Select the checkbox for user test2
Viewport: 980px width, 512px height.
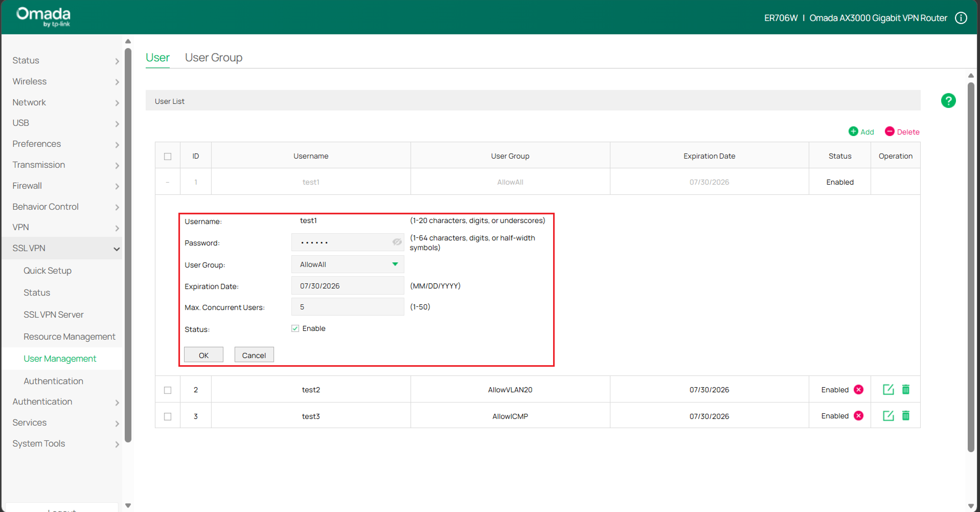click(x=168, y=390)
